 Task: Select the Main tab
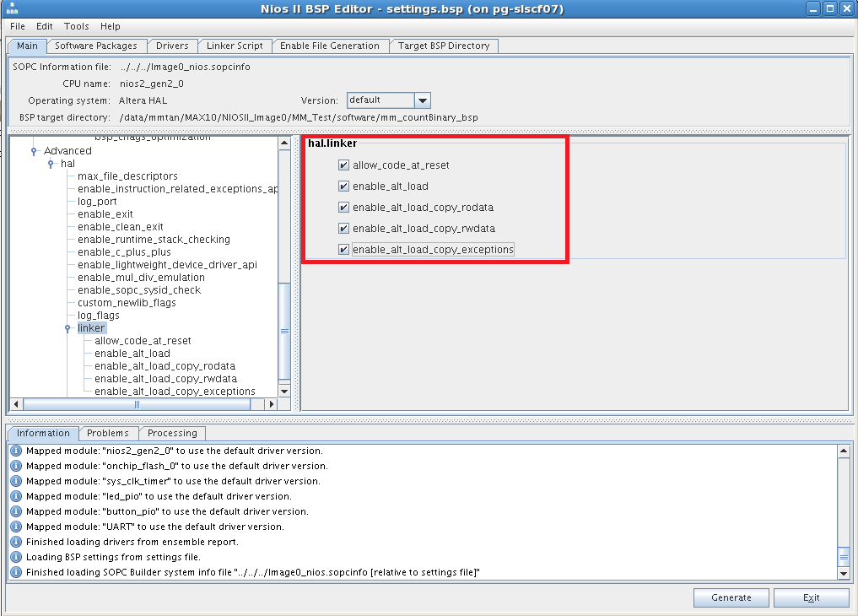click(x=27, y=46)
